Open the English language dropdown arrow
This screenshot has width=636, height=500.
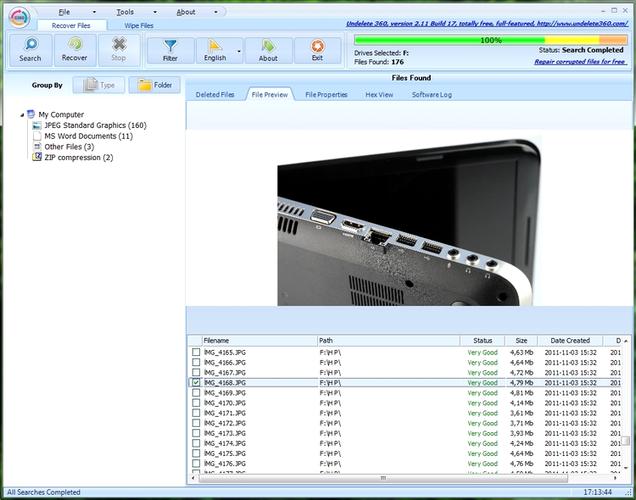(239, 52)
